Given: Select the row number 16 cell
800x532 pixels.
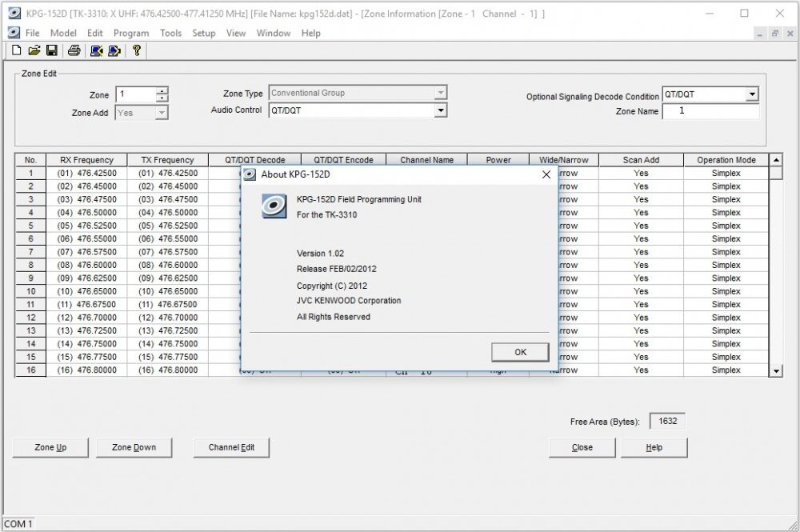Looking at the screenshot, I should click(x=30, y=370).
